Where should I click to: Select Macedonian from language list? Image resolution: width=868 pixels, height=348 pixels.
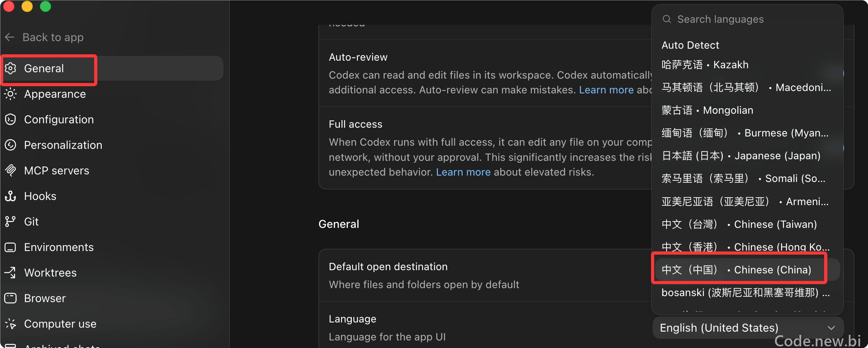(747, 87)
